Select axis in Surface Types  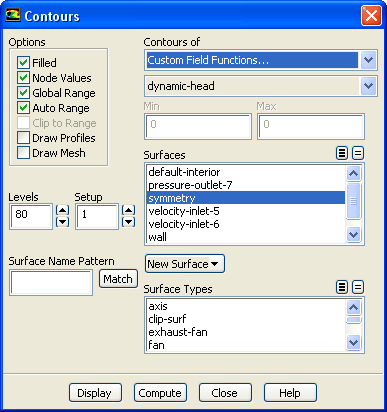tap(246, 306)
